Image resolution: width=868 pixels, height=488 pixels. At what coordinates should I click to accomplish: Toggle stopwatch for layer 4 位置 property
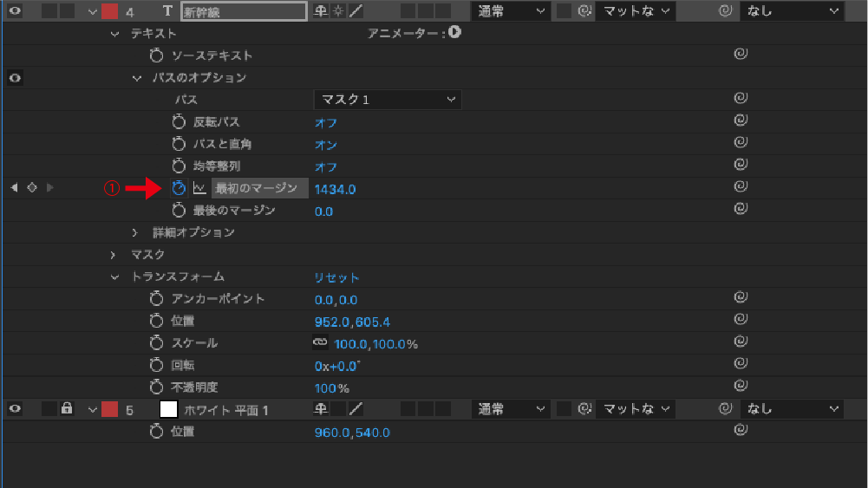[156, 321]
